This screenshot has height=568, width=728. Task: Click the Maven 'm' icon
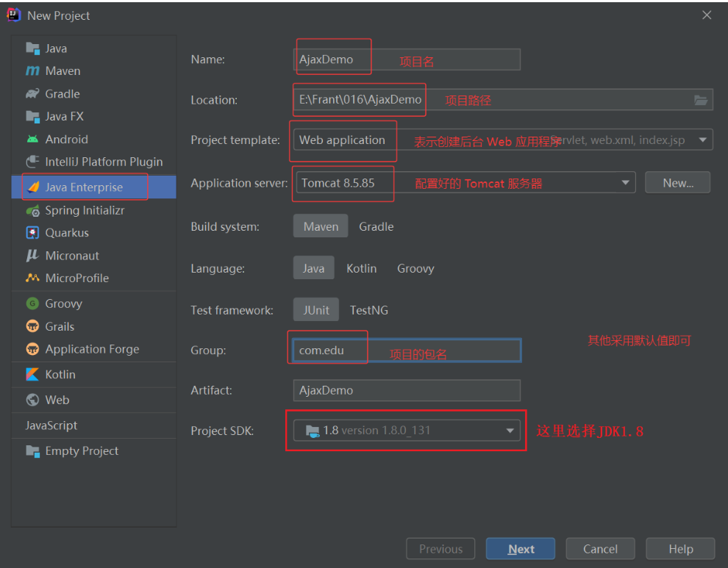(32, 71)
